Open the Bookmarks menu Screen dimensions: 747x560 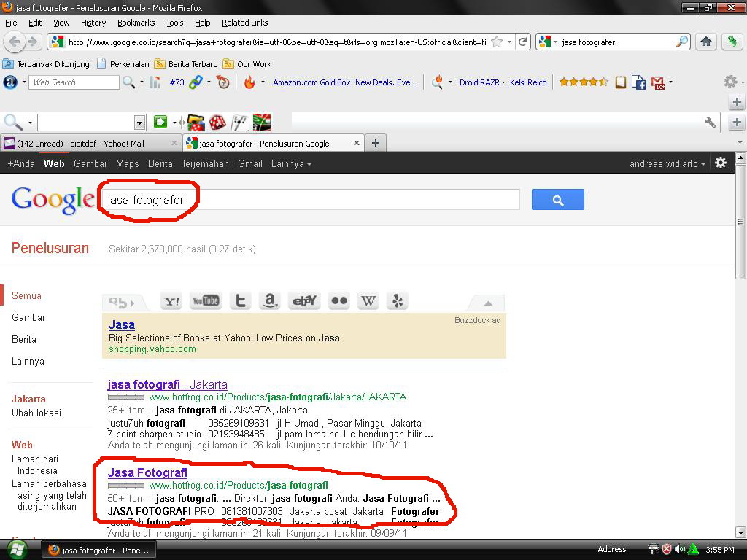click(136, 23)
